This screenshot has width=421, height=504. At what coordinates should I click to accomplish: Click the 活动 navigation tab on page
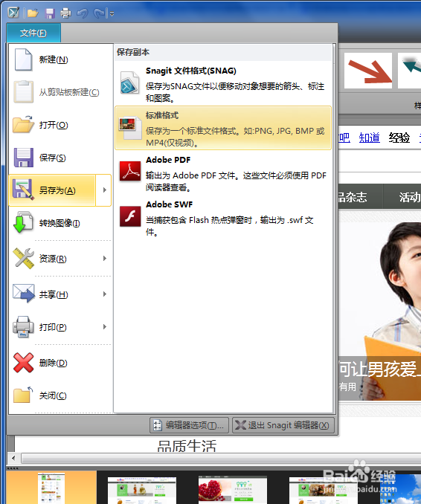click(409, 197)
